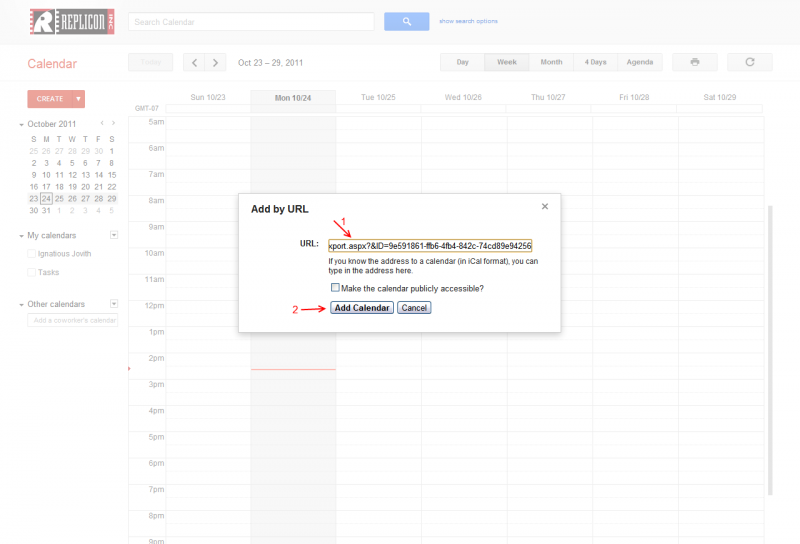Open show search options link
Image resolution: width=800 pixels, height=544 pixels.
coord(468,21)
